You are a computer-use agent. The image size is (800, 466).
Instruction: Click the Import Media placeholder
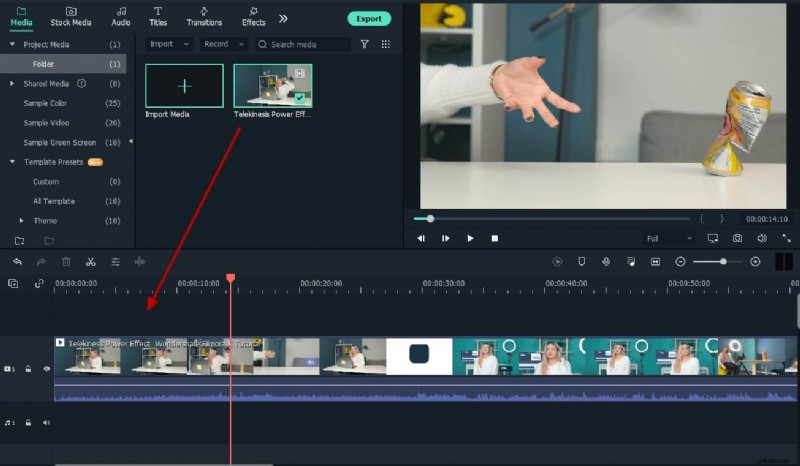(x=184, y=86)
